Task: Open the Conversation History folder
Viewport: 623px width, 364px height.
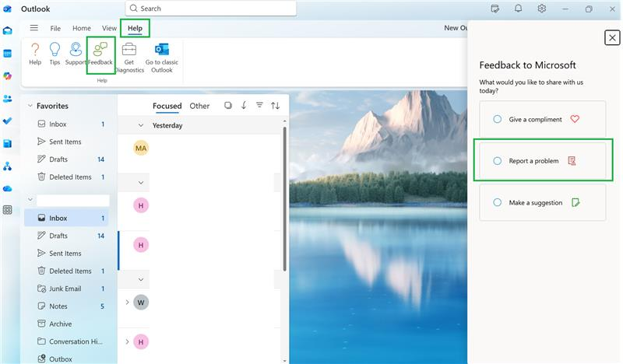Action: point(66,341)
